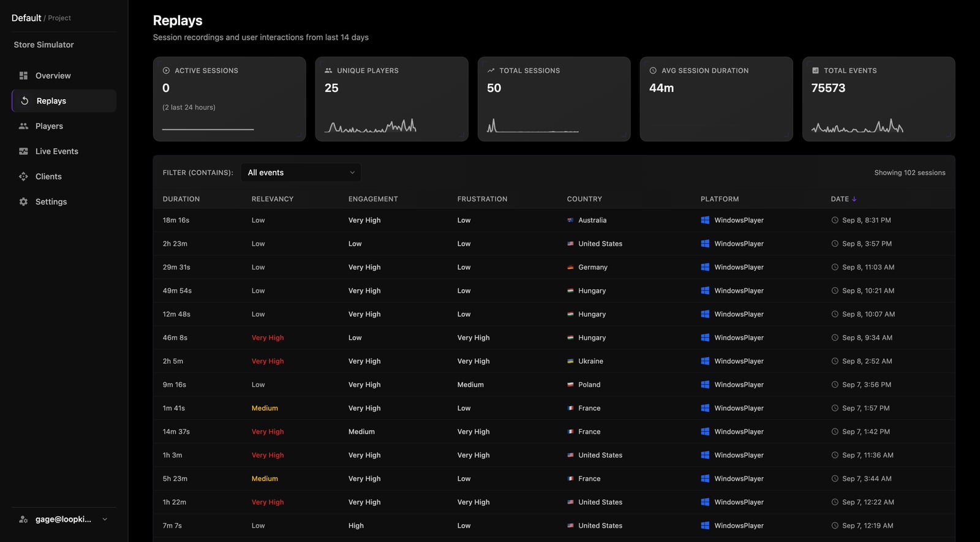The image size is (980, 542).
Task: Click the Unique Players sparkline chart
Action: tap(370, 126)
